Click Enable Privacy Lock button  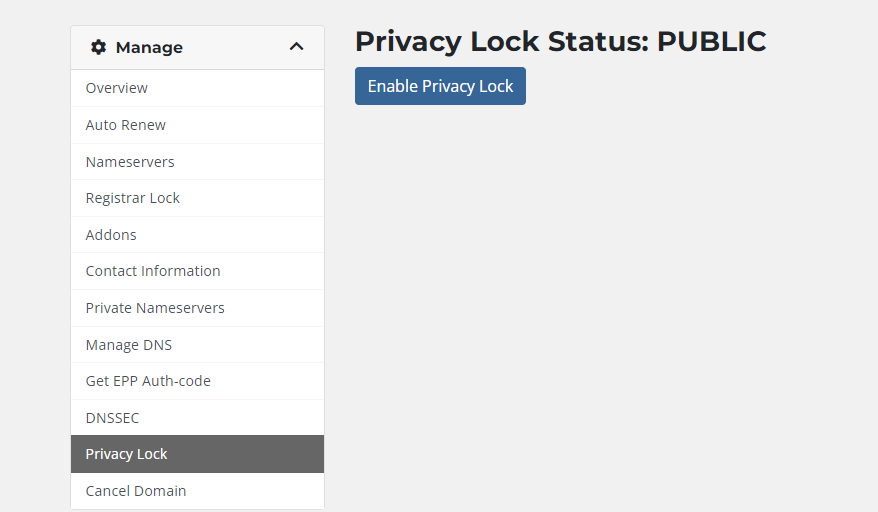(440, 86)
